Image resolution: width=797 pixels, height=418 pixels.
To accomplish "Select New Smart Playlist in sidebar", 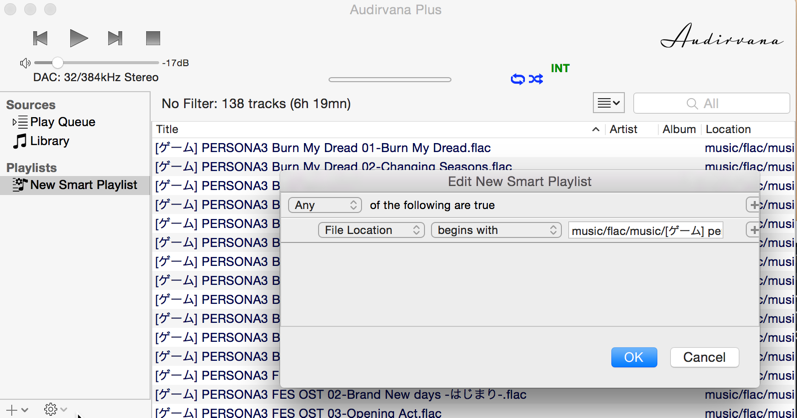I will click(x=75, y=185).
